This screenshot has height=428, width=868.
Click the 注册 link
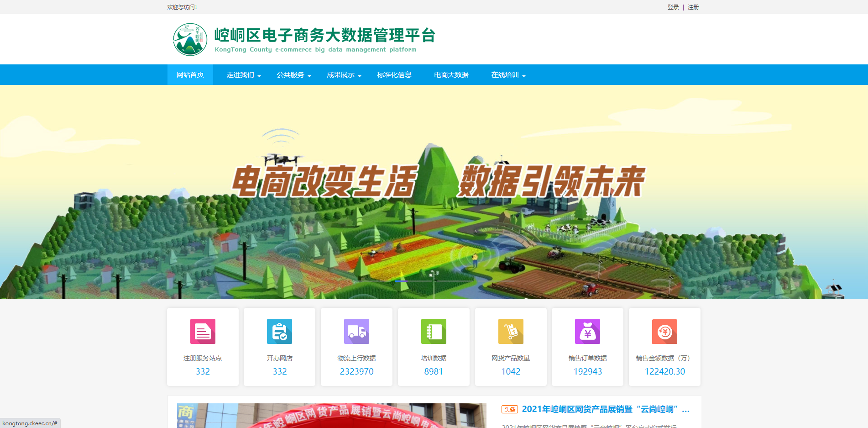693,7
